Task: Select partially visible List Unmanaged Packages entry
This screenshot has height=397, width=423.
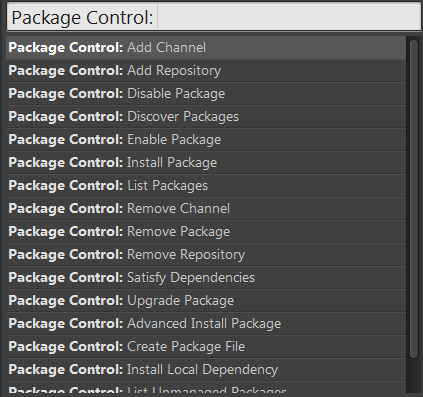Action: pyautogui.click(x=206, y=387)
